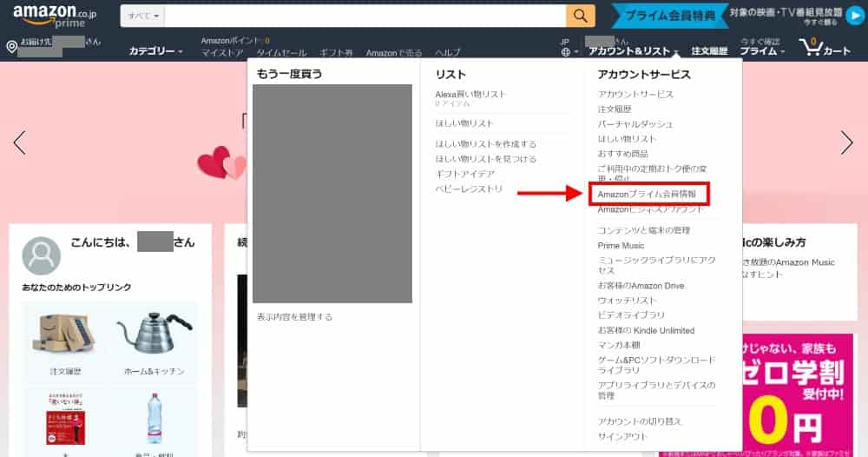Open ほしい物リストを作成する link

pos(485,144)
